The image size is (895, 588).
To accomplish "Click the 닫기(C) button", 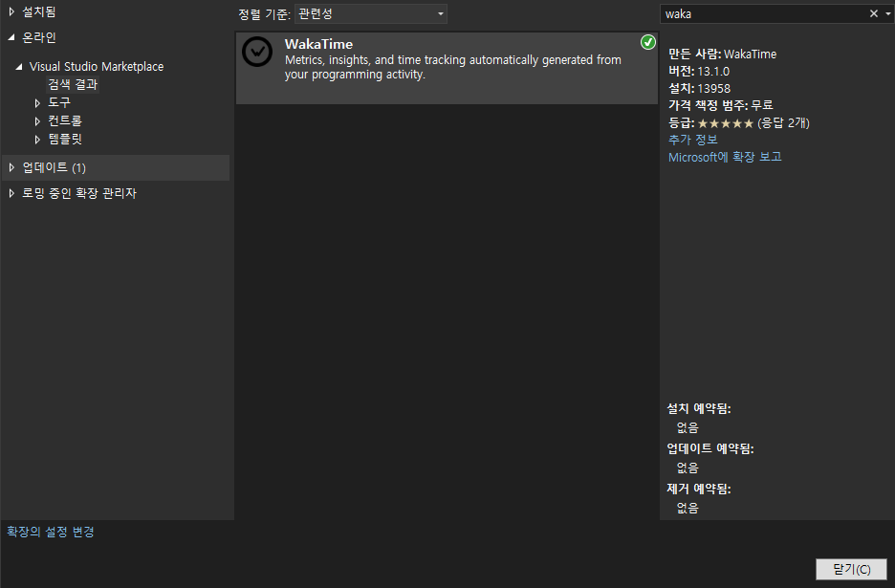I will [851, 569].
